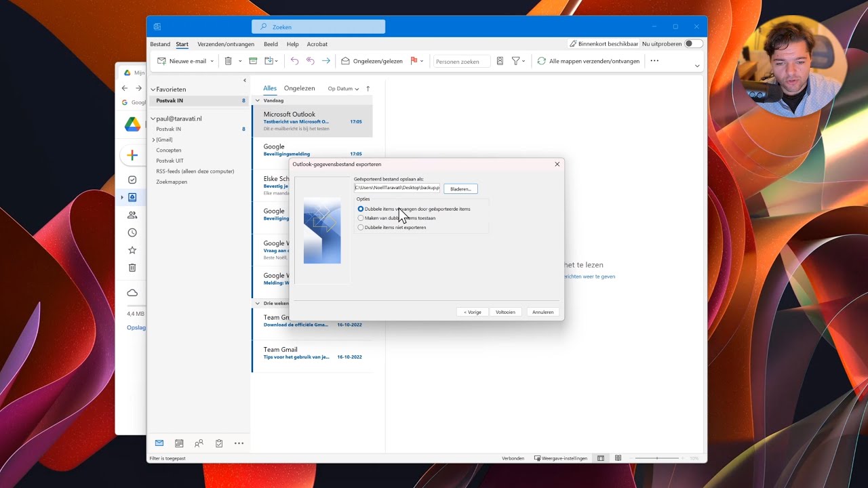Adjust the zoom slider in status bar
The width and height of the screenshot is (868, 488).
656,458
